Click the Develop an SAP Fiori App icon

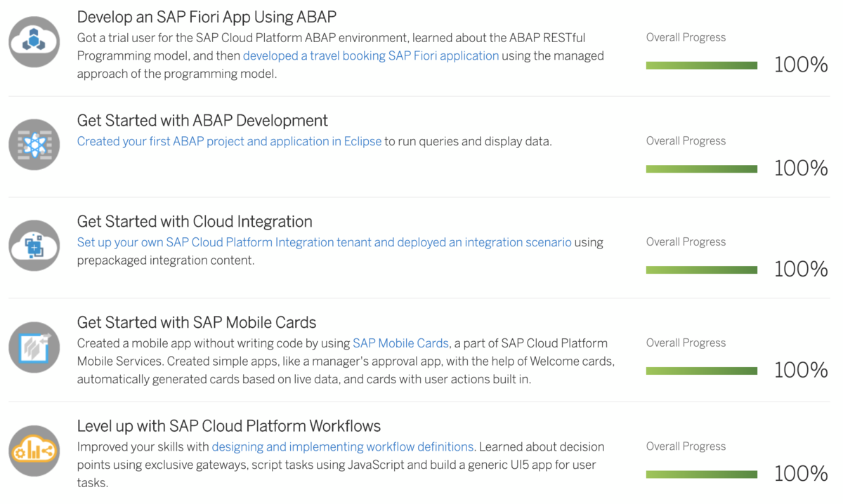(x=34, y=41)
